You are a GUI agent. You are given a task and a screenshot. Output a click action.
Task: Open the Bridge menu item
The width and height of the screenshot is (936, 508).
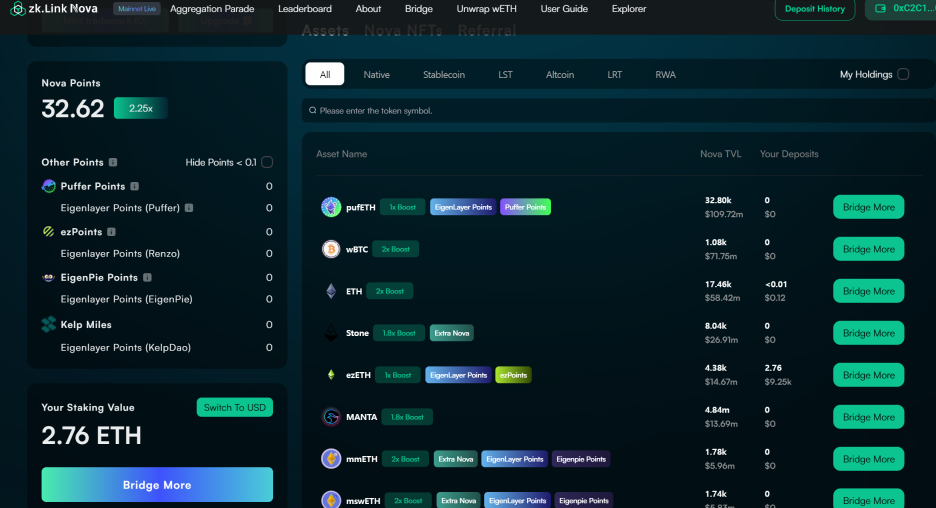418,9
